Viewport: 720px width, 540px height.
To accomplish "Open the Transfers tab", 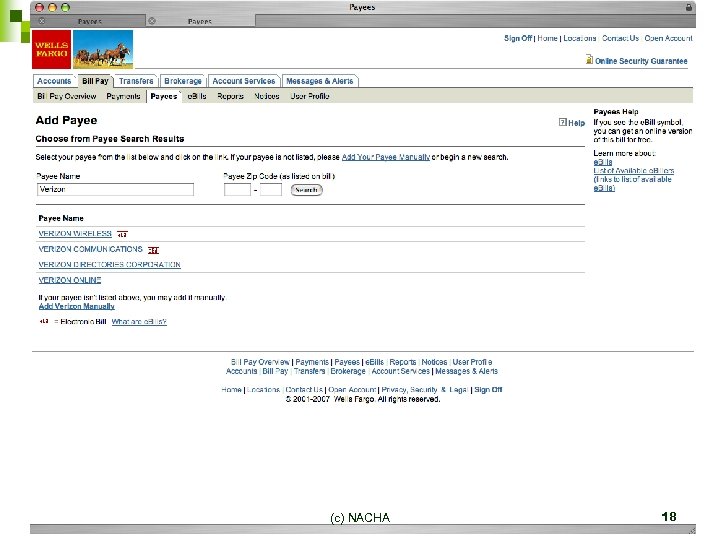I will [x=136, y=81].
